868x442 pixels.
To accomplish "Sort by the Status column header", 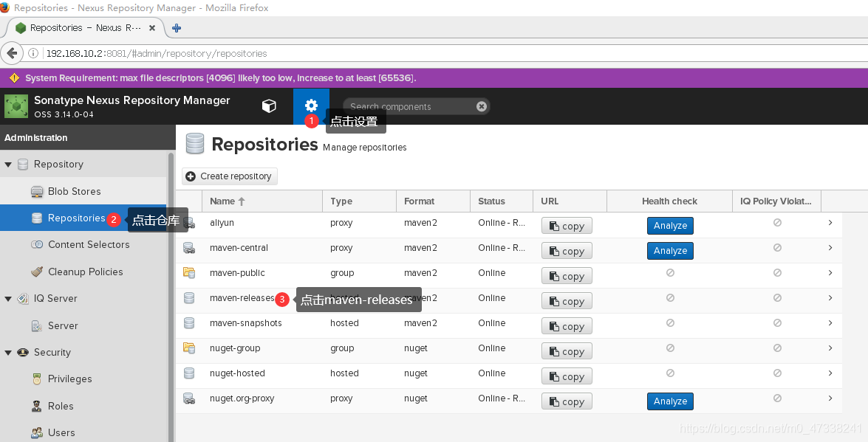I will tap(502, 201).
